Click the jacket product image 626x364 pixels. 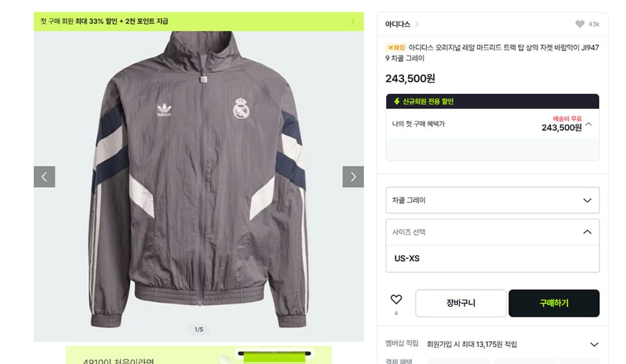(x=199, y=178)
